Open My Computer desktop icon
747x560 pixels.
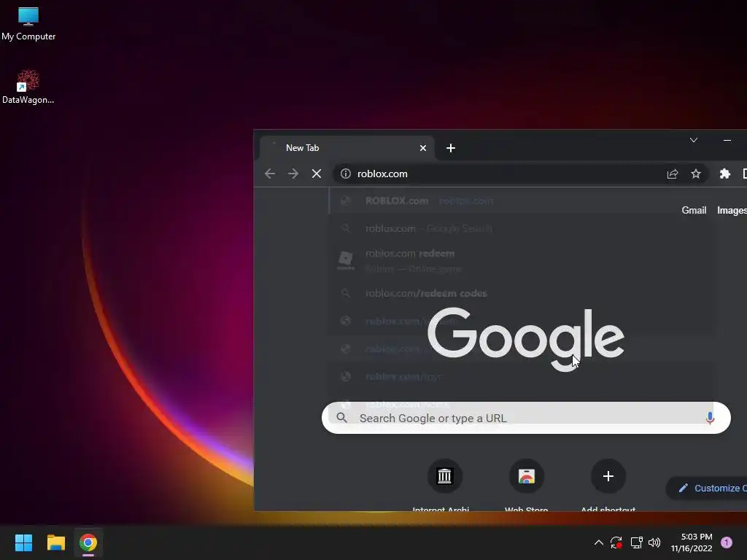point(28,24)
